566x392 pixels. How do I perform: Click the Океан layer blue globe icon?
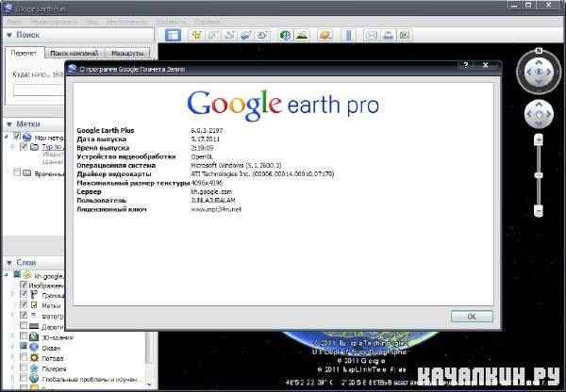tap(34, 348)
